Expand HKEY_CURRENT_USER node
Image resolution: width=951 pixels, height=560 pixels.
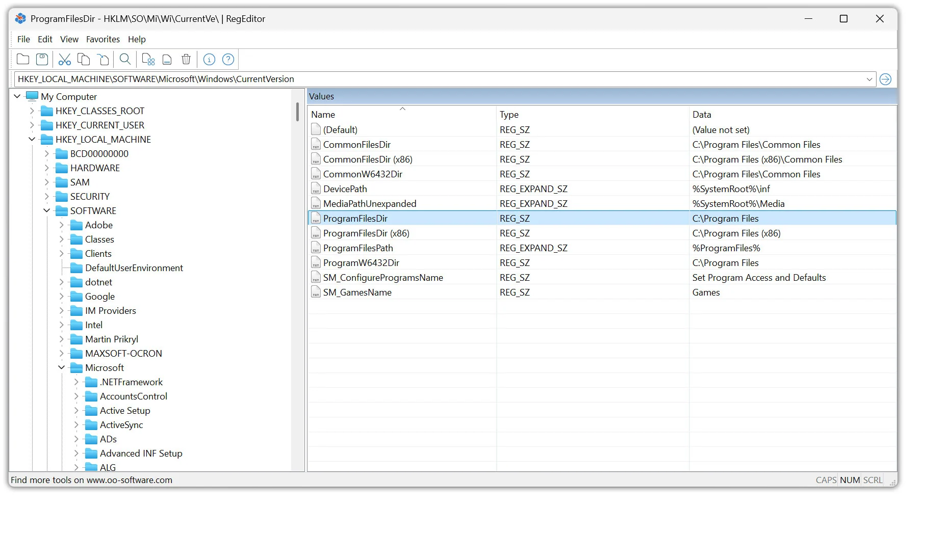[32, 125]
